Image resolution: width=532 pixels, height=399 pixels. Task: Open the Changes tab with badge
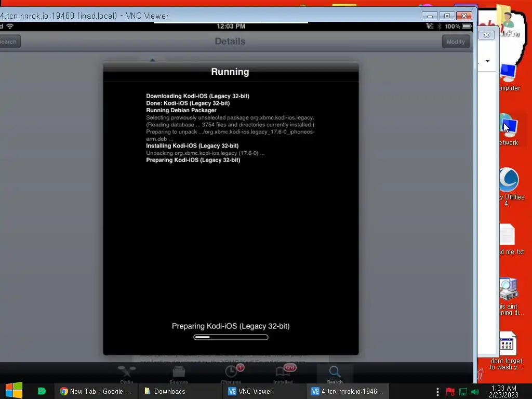[231, 374]
